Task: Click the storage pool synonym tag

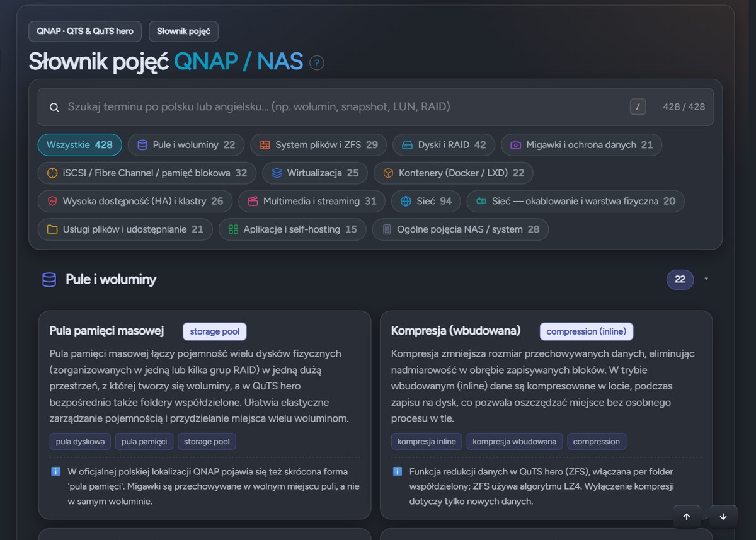Action: pyautogui.click(x=207, y=442)
